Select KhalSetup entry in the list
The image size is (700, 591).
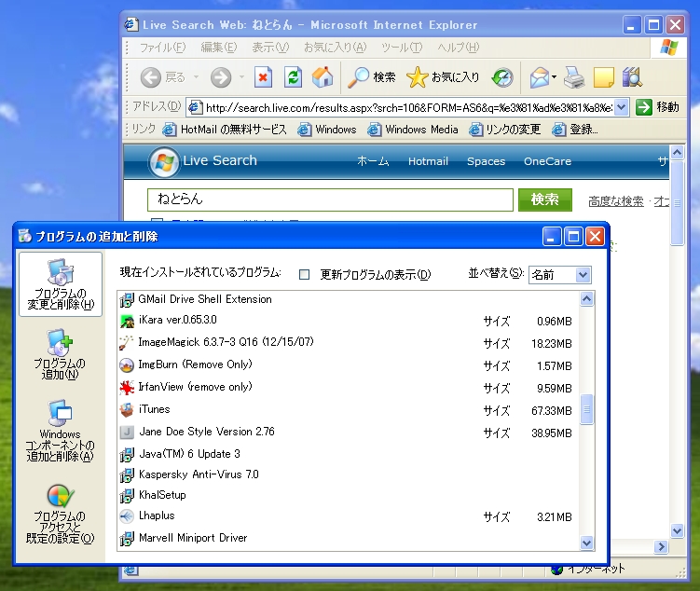(350, 495)
